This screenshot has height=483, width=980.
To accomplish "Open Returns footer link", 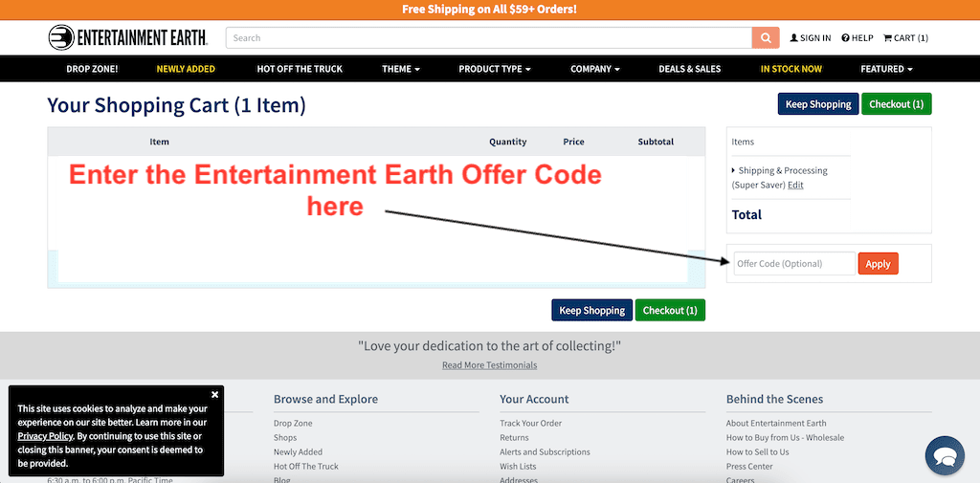I will 514,437.
